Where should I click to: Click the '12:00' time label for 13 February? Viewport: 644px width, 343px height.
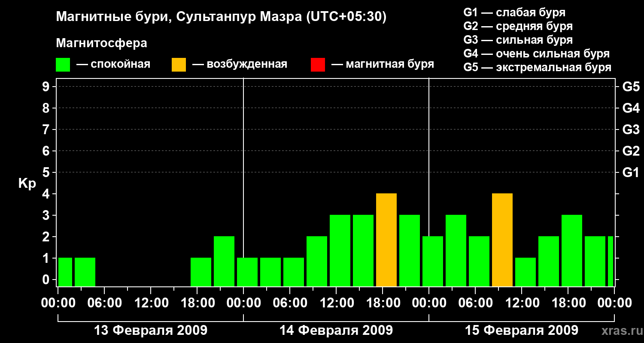coord(151,303)
